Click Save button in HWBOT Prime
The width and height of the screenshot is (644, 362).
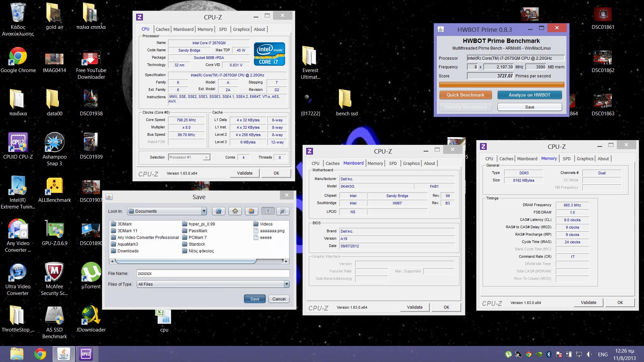pos(529,107)
